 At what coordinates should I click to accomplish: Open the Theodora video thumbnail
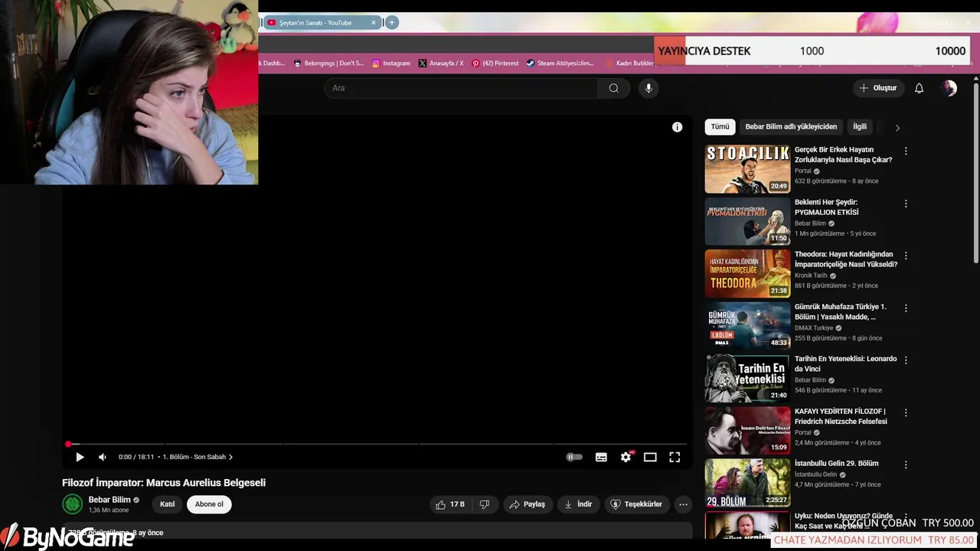pyautogui.click(x=747, y=273)
